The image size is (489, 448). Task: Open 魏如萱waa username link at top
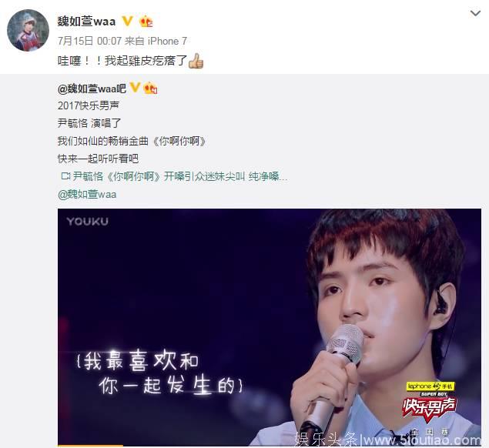(86, 22)
